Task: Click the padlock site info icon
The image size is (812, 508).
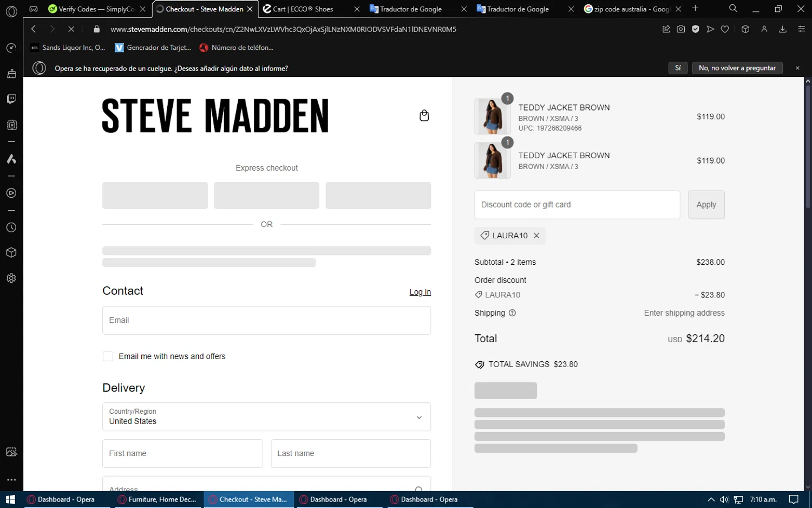Action: 96,29
